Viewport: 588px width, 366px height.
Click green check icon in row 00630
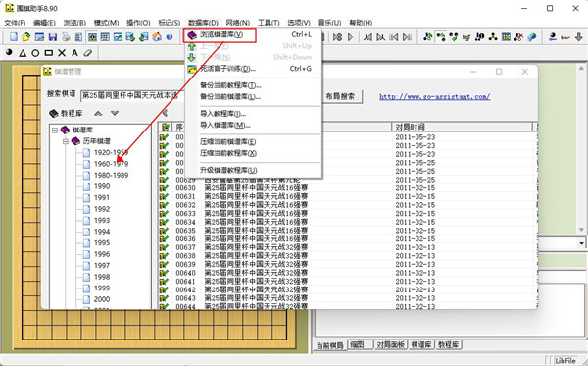(x=164, y=188)
